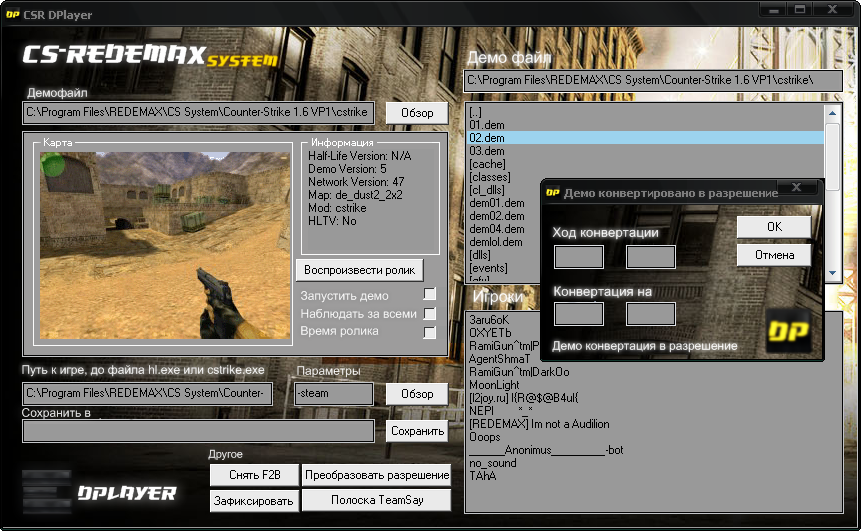The width and height of the screenshot is (861, 531).
Task: Click the Демо файл directory path field
Action: point(653,80)
